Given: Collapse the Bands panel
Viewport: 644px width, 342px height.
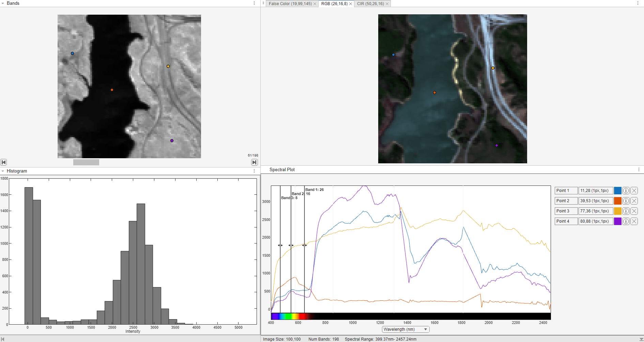Looking at the screenshot, I should tap(3, 3).
